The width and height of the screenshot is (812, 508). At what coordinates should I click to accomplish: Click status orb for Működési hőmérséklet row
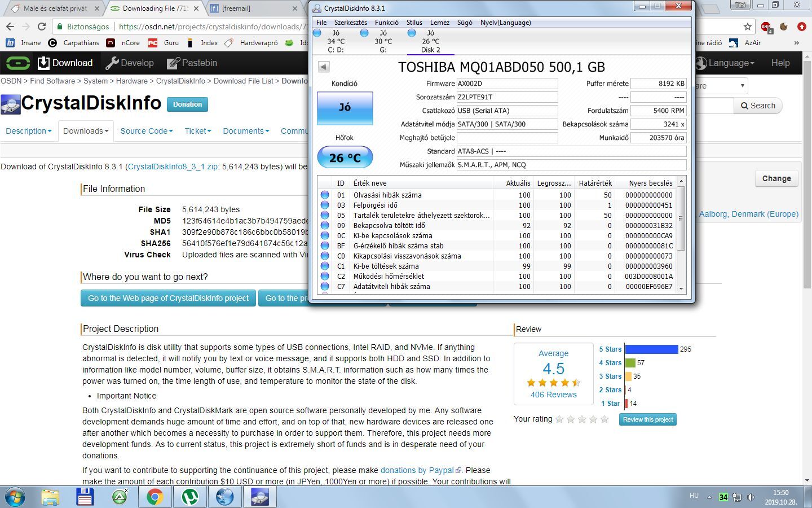(x=325, y=276)
